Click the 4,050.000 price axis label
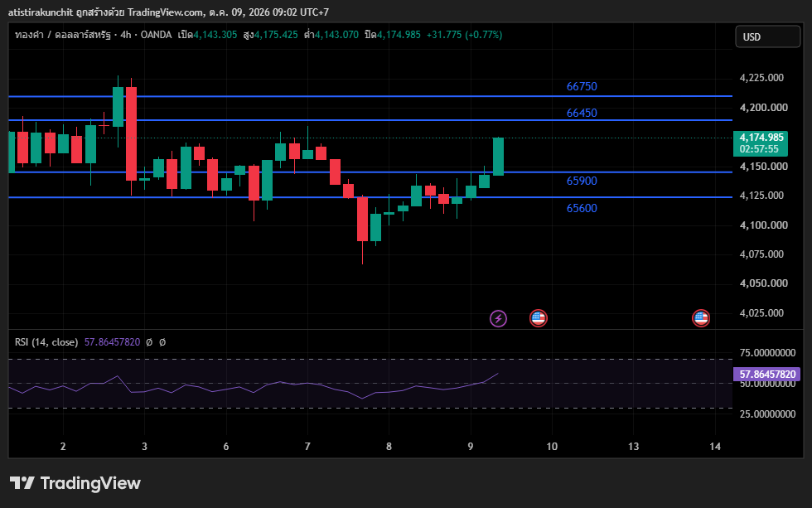The width and height of the screenshot is (812, 508). coord(763,283)
